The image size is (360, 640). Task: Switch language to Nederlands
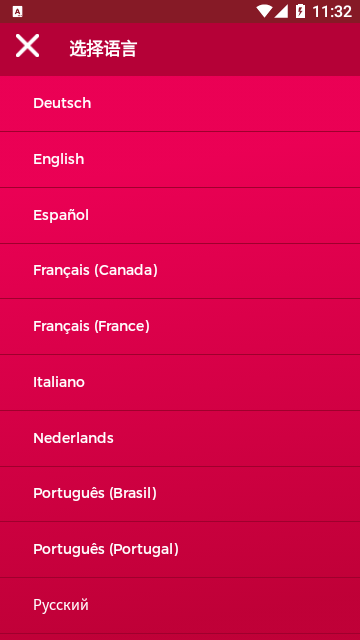tap(180, 438)
